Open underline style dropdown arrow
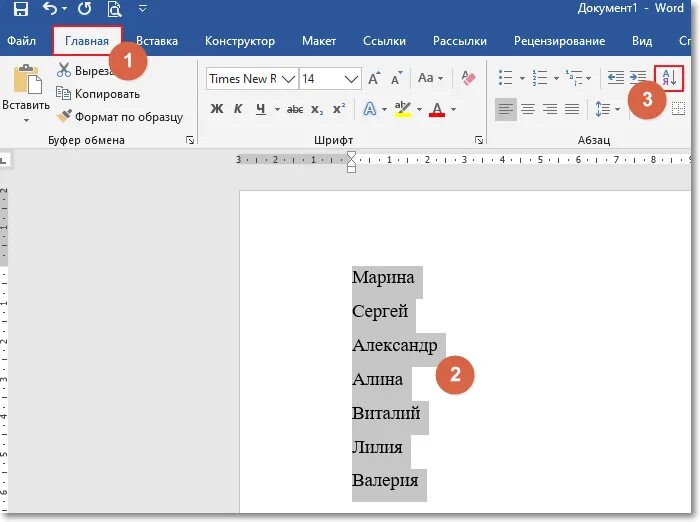Screen dimensions: 700x522 pos(277,109)
